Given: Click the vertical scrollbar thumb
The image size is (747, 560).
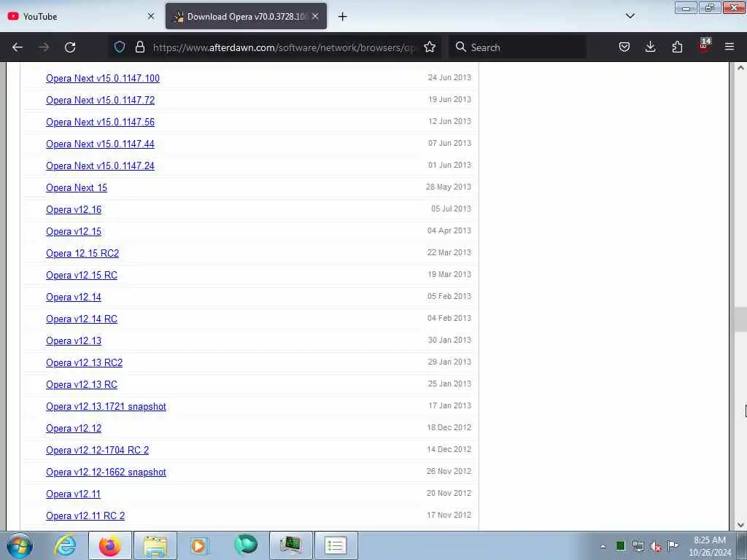Looking at the screenshot, I should [x=740, y=319].
